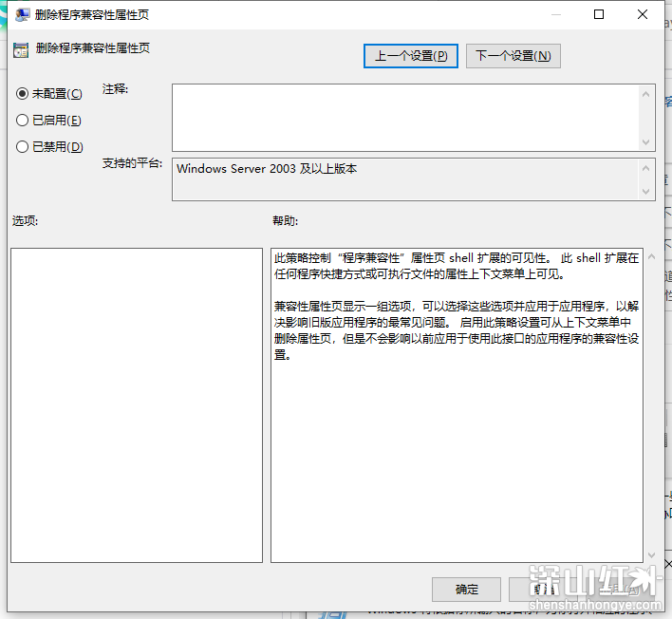
Task: Click into the 注释 comment text box
Action: 405,117
